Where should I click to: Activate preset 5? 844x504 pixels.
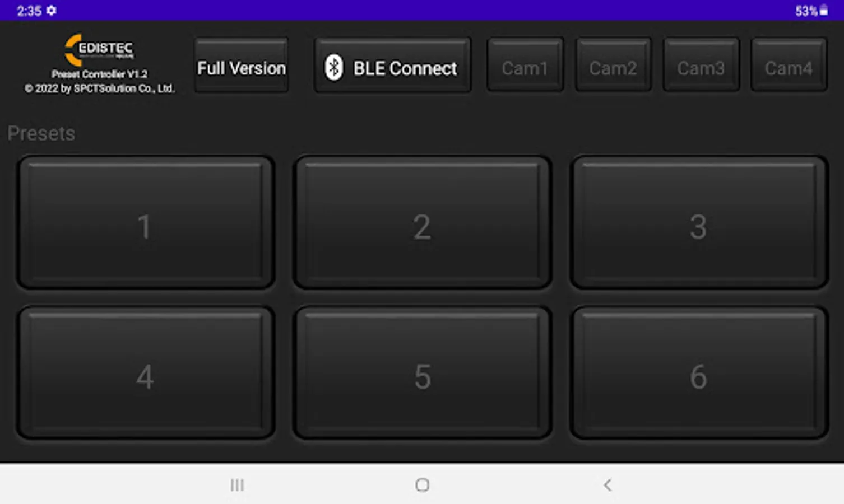(423, 372)
